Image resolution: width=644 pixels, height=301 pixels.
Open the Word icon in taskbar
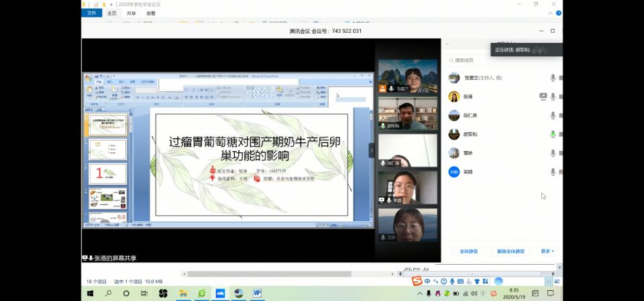(x=257, y=294)
